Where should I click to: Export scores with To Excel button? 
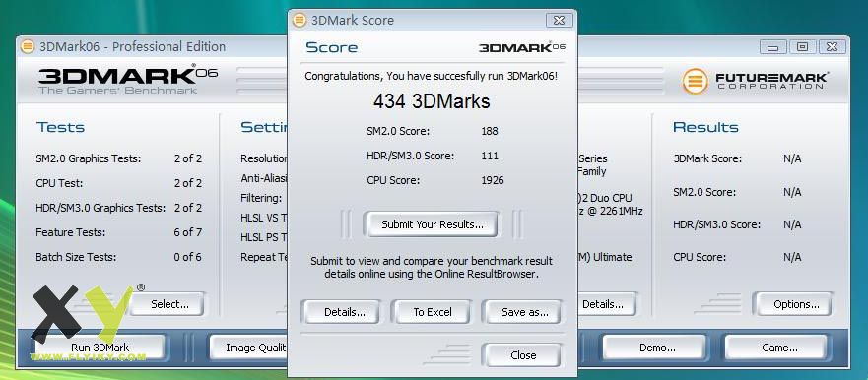[433, 312]
